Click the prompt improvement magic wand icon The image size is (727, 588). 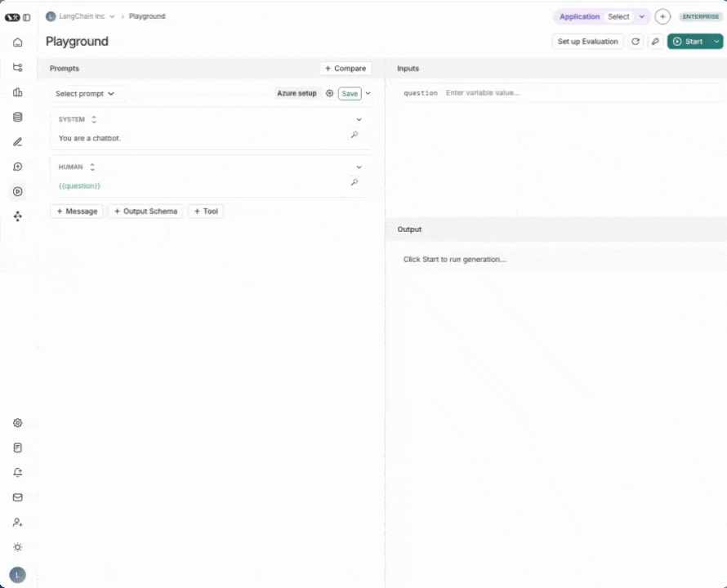click(x=354, y=135)
